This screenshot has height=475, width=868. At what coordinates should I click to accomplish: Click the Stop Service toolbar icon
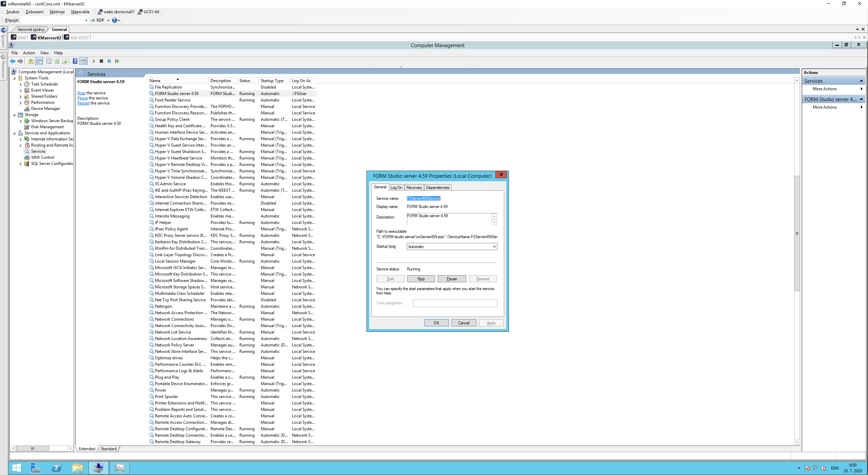pos(101,61)
